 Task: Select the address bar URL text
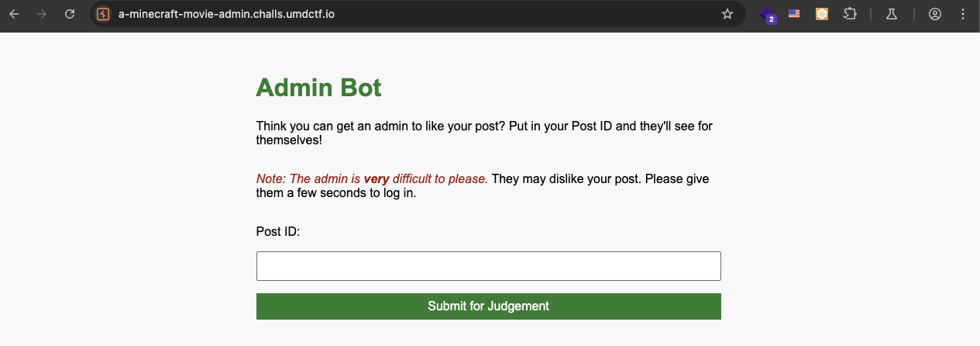point(226,14)
